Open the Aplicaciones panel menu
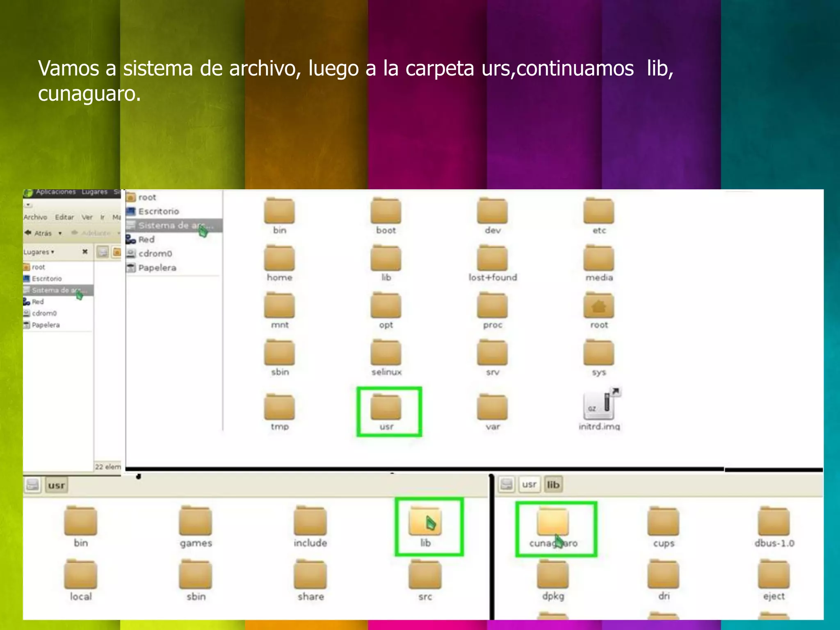840x630 pixels. (56, 192)
